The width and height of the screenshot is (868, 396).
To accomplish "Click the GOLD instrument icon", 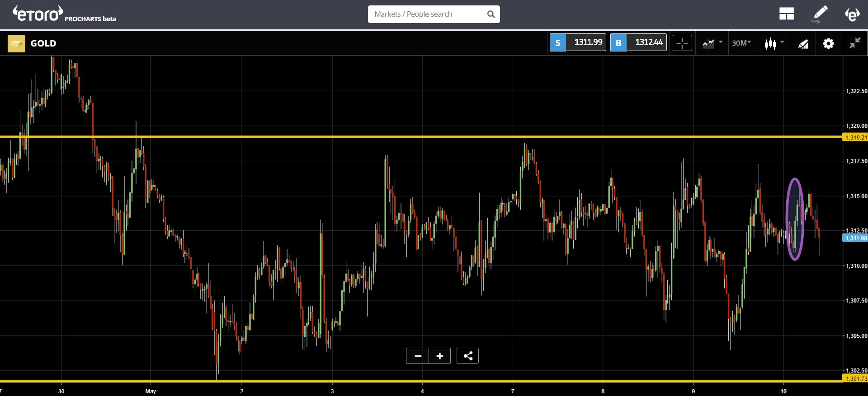I will 16,43.
